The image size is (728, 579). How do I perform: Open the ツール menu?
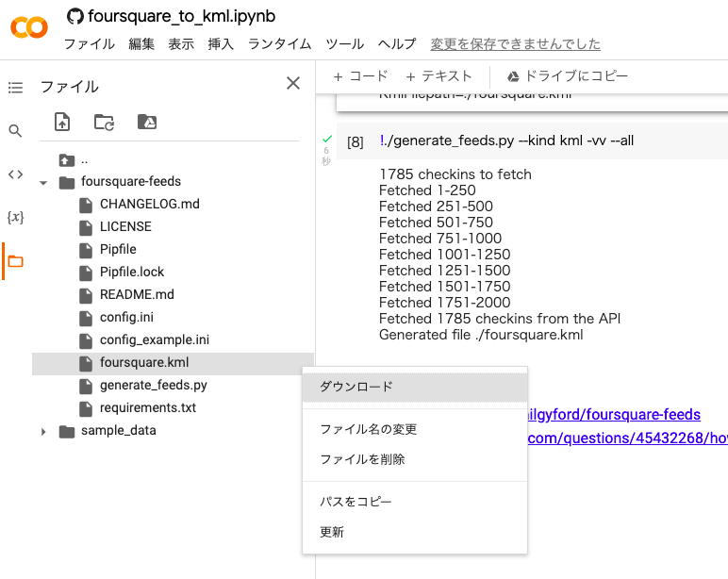pos(344,44)
